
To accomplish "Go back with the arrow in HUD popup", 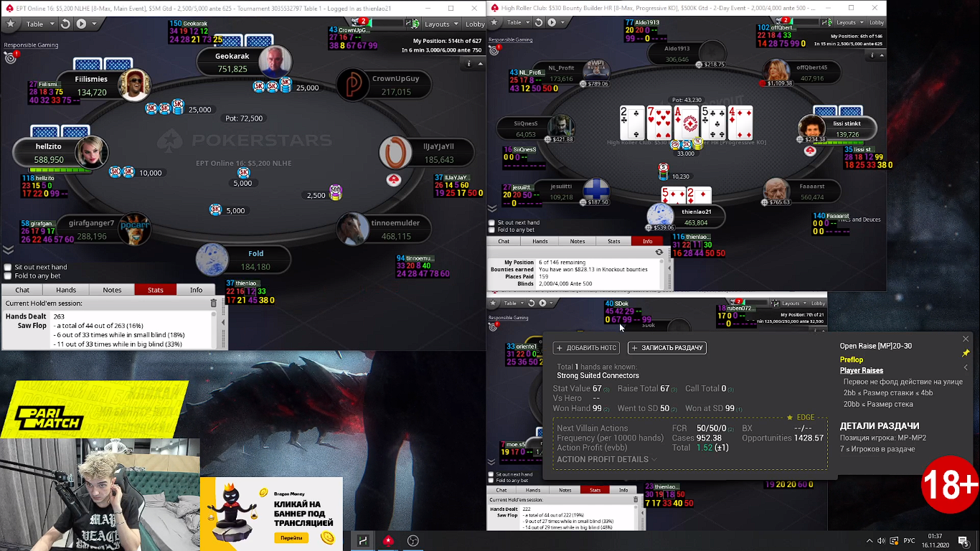I will pos(966,367).
